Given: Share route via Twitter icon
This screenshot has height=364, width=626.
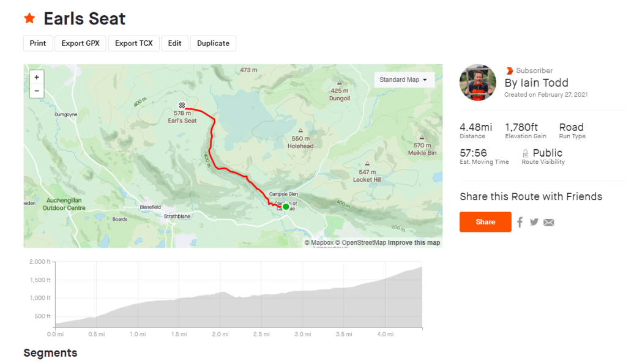Looking at the screenshot, I should click(534, 222).
